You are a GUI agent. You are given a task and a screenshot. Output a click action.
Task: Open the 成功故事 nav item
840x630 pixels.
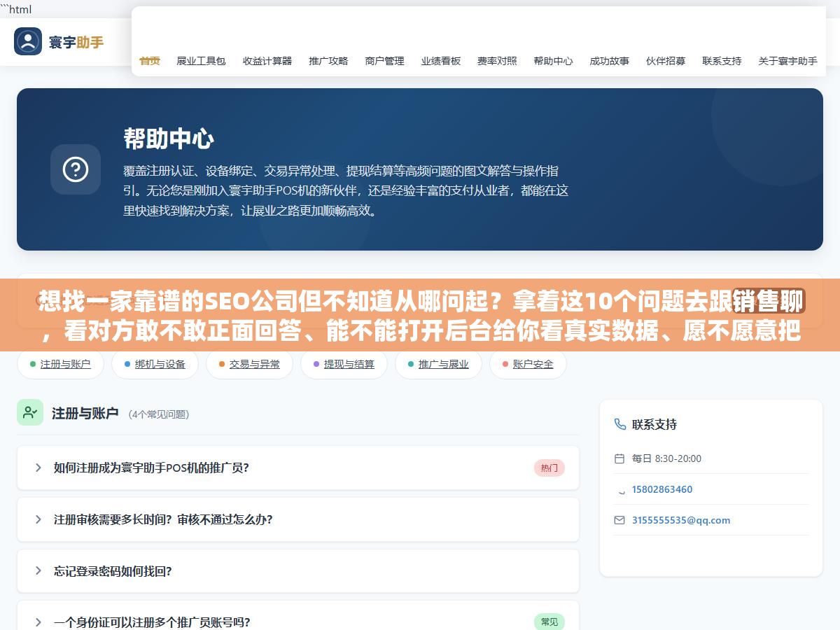[x=610, y=61]
